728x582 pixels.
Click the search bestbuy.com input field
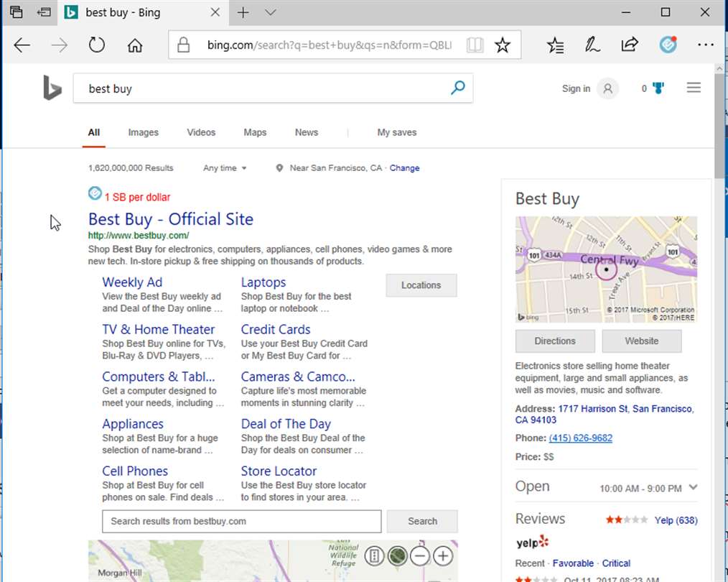point(241,521)
